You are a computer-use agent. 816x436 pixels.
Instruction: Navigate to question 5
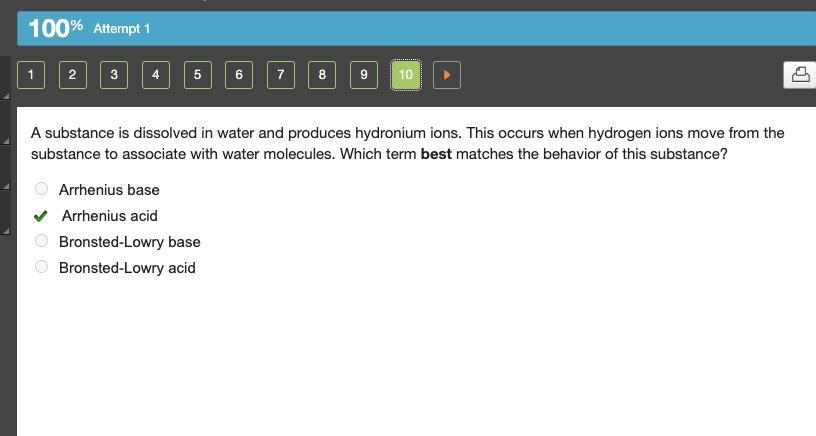[198, 75]
